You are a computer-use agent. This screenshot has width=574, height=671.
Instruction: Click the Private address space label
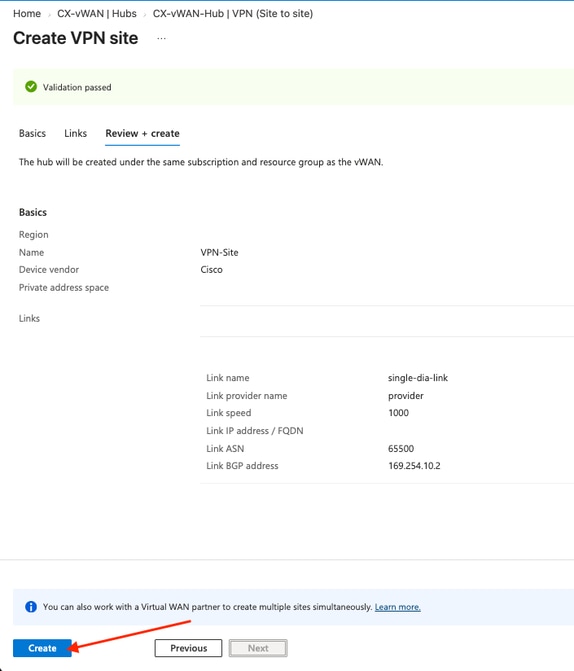pyautogui.click(x=64, y=288)
